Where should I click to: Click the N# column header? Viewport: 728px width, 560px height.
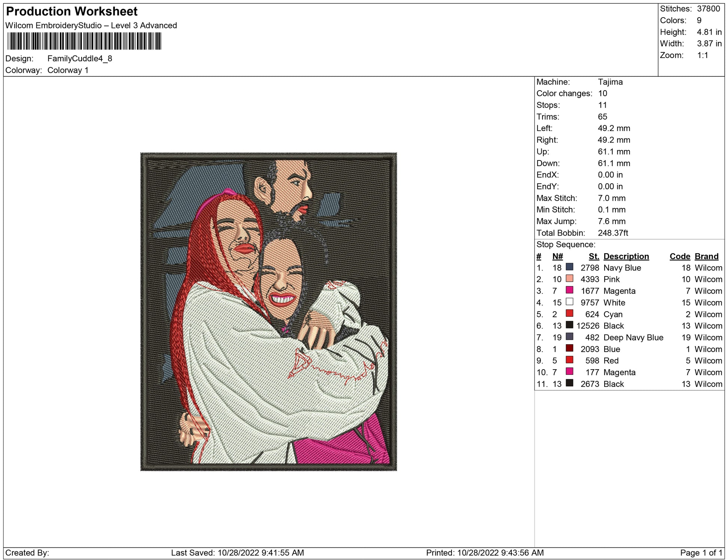point(557,256)
